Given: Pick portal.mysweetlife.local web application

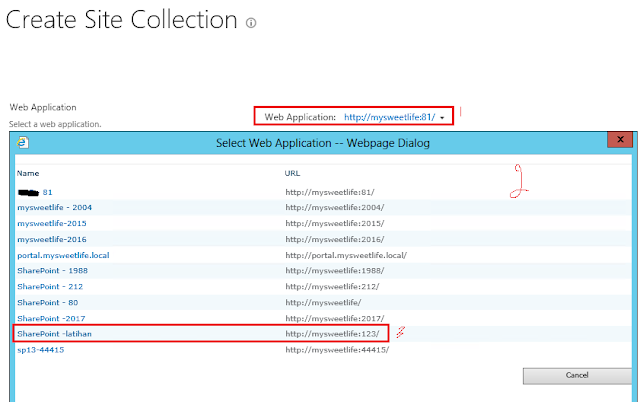Looking at the screenshot, I should tap(63, 255).
